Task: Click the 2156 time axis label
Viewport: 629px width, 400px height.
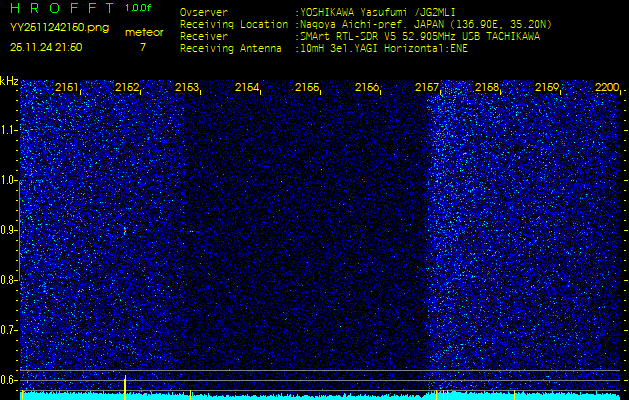Action: [367, 87]
